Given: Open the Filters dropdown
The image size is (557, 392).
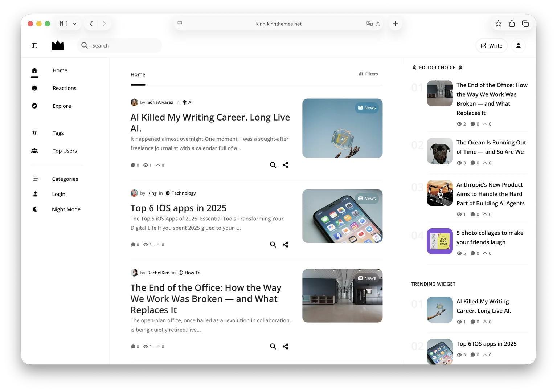Looking at the screenshot, I should tap(368, 74).
